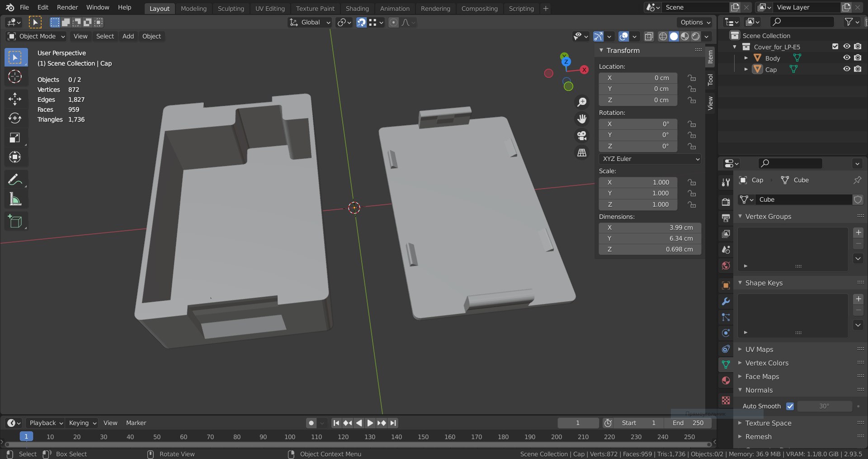
Task: Select the Move tool in toolbar
Action: tap(15, 99)
